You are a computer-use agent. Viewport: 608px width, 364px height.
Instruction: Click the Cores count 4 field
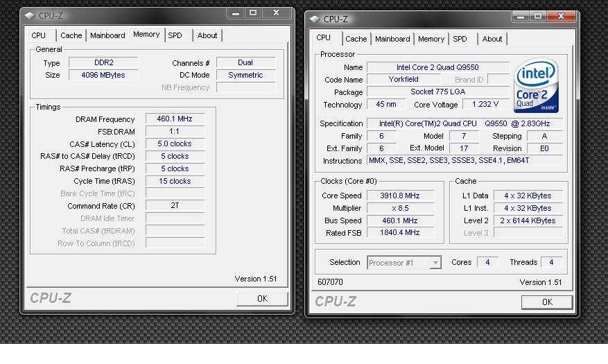(x=487, y=262)
